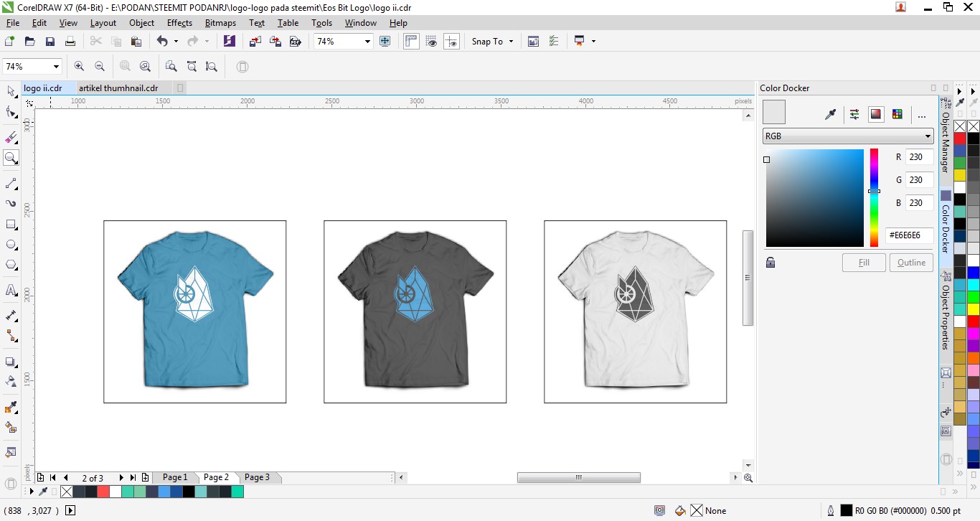
Task: Pick the Ellipse tool
Action: (x=11, y=245)
